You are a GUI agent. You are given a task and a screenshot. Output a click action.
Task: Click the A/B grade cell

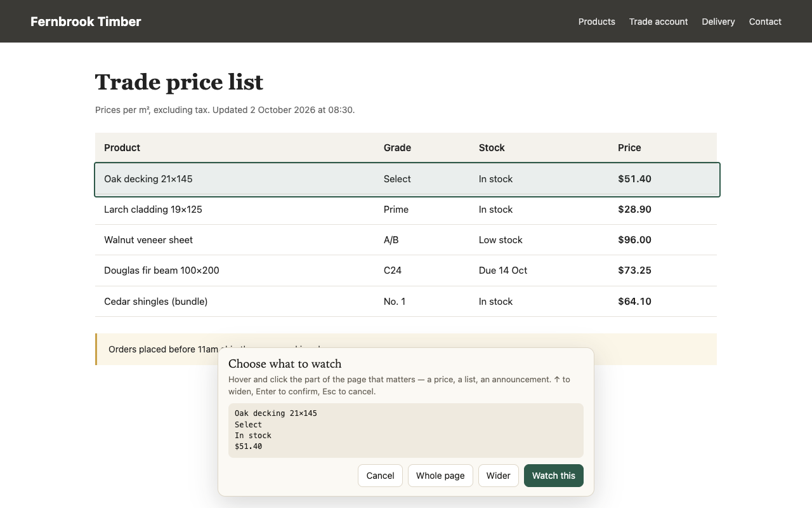422,240
